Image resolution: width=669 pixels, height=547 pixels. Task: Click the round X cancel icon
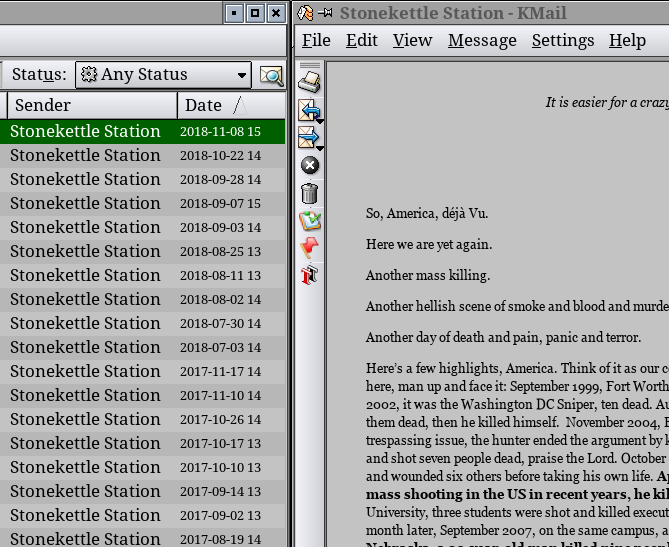[x=310, y=165]
